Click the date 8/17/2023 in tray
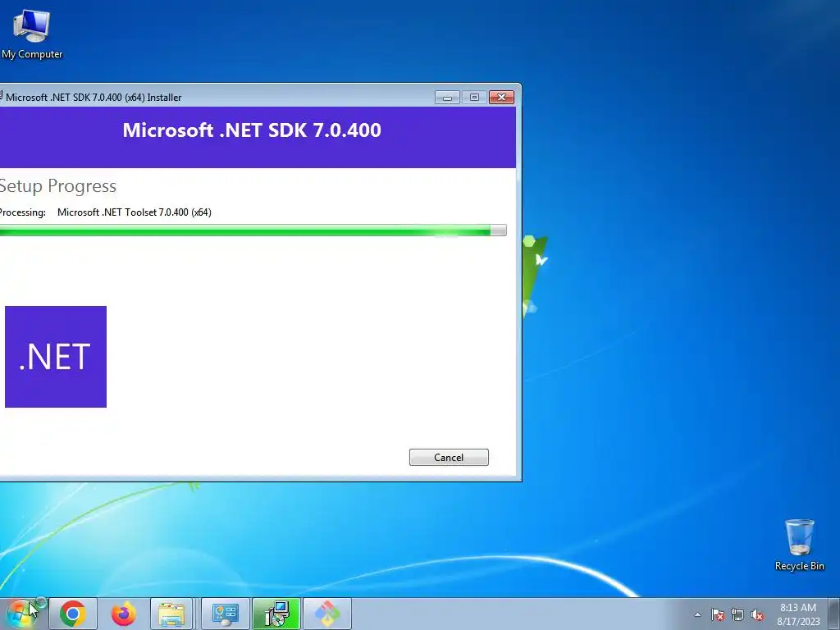 [798, 622]
